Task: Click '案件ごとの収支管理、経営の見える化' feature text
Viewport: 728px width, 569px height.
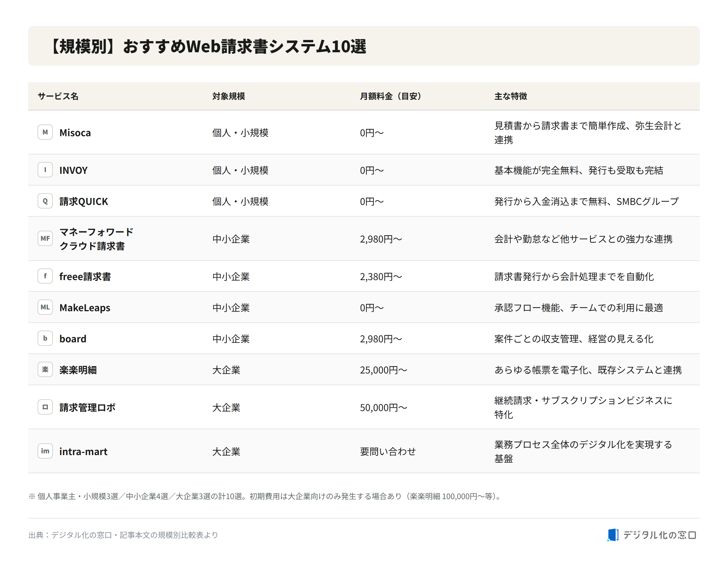Action: pos(574,339)
